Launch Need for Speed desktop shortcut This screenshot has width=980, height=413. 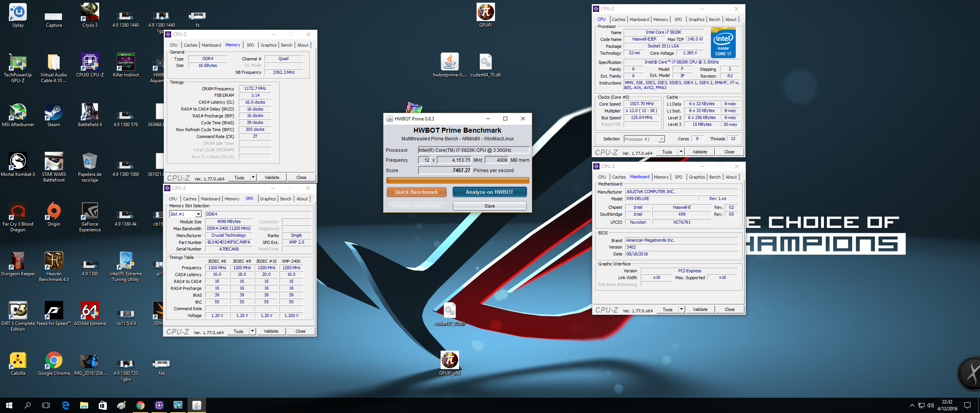(54, 314)
